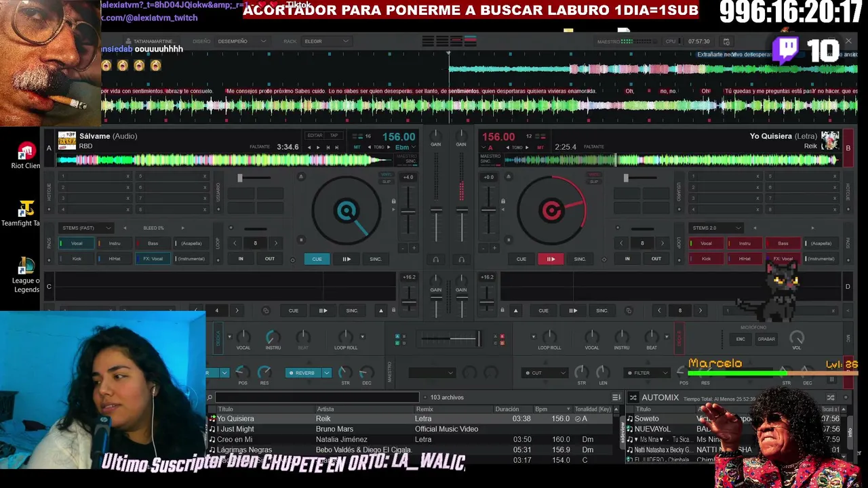The image size is (868, 488).
Task: Nudge deck A pitch down with minus
Action: tap(403, 248)
